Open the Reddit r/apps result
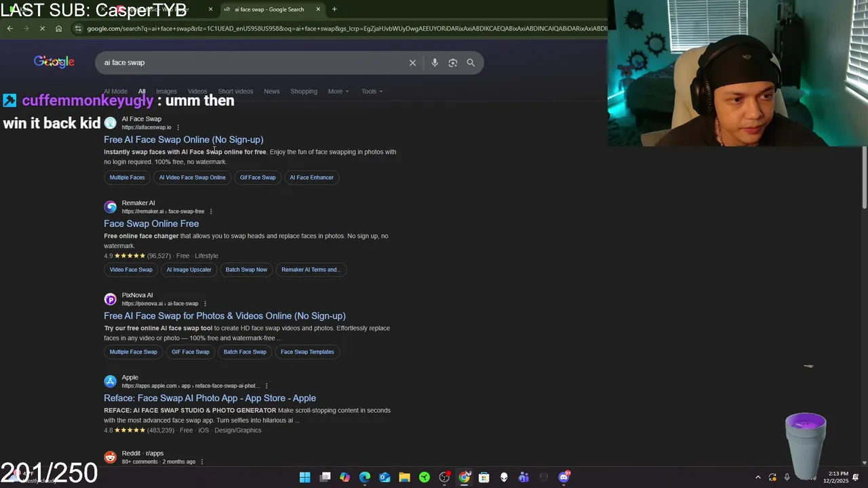Screen dimensions: 868x488 pyautogui.click(x=142, y=453)
